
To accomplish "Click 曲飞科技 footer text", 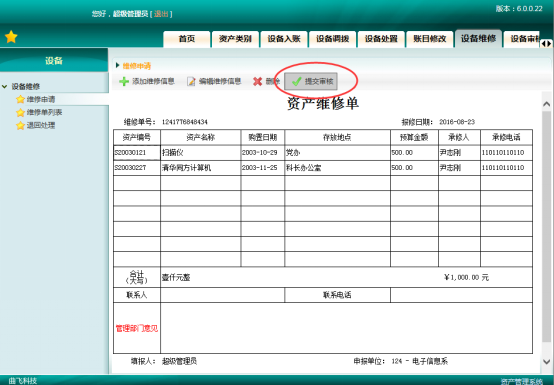I will tap(23, 380).
